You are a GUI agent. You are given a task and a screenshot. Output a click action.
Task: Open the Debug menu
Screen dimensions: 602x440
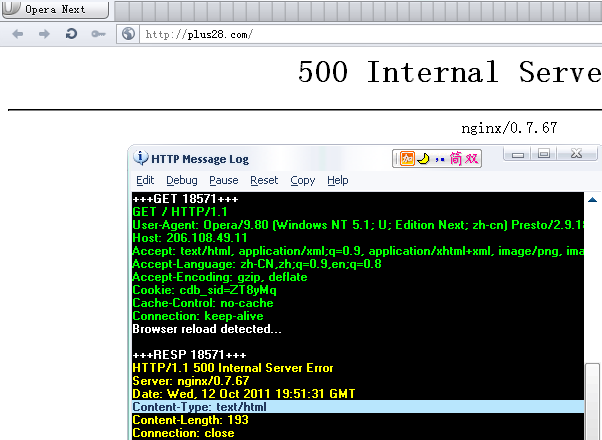tap(182, 180)
